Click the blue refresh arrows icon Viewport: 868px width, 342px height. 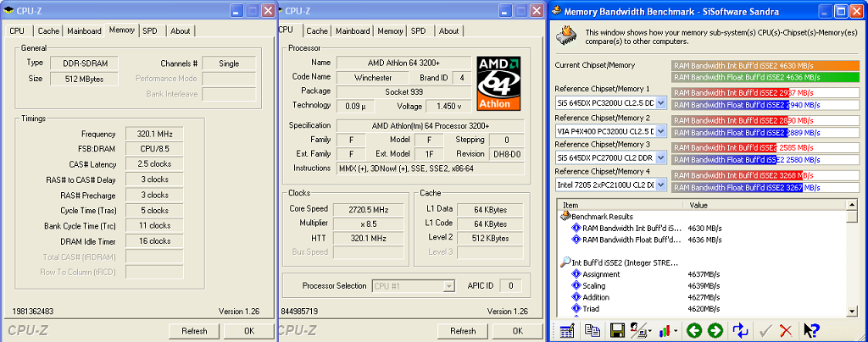coord(740,330)
